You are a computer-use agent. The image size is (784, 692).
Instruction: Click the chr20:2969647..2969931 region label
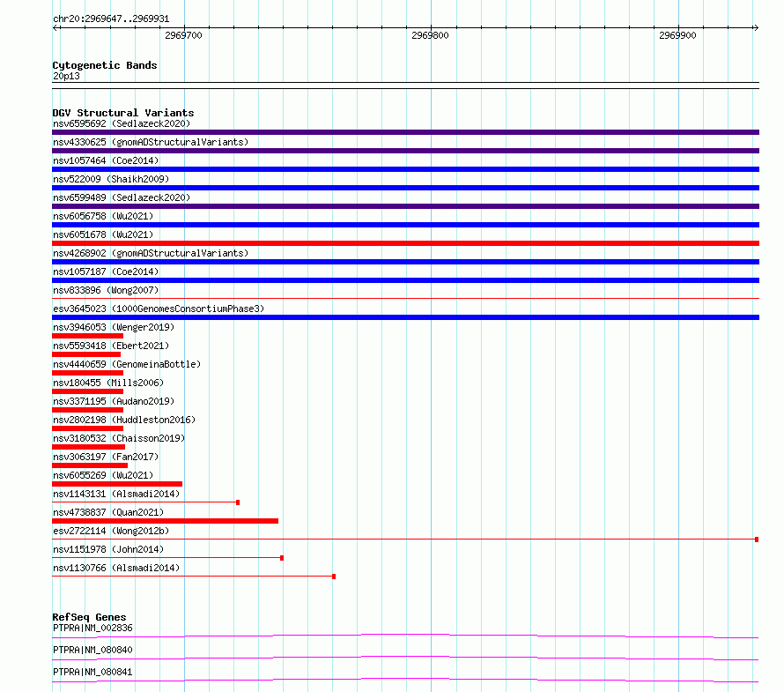[111, 19]
